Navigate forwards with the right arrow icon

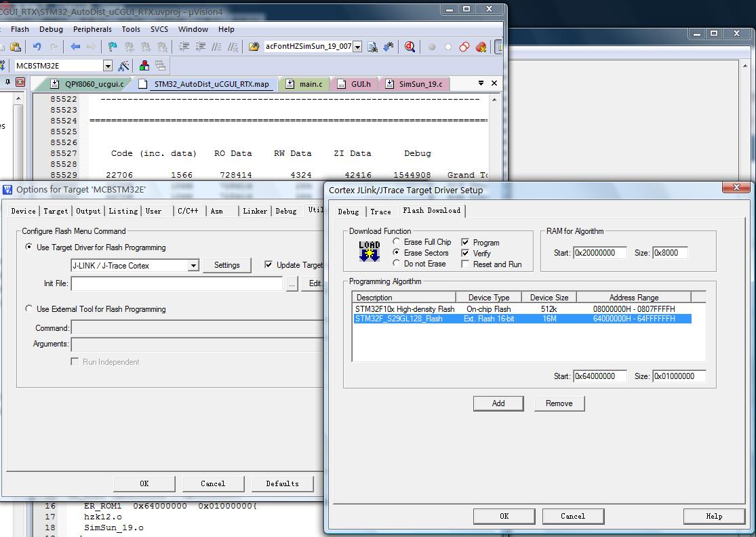coord(91,47)
